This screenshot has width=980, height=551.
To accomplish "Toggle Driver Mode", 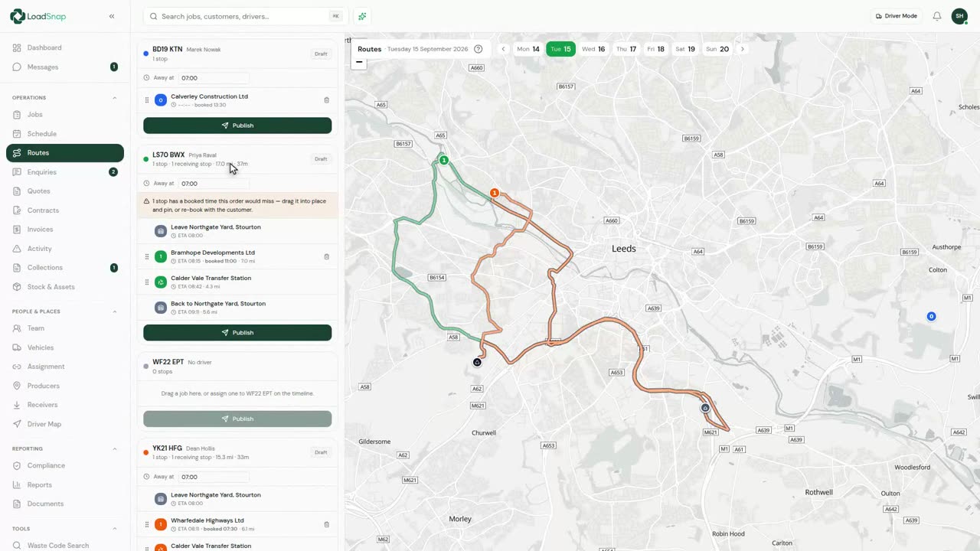I will click(x=896, y=16).
